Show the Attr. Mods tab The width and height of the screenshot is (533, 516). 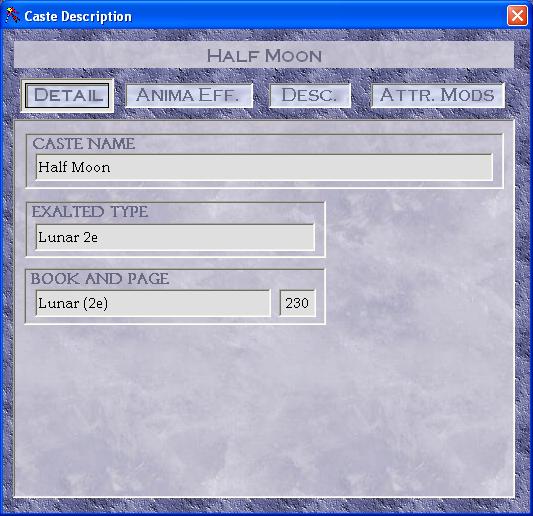click(x=438, y=95)
